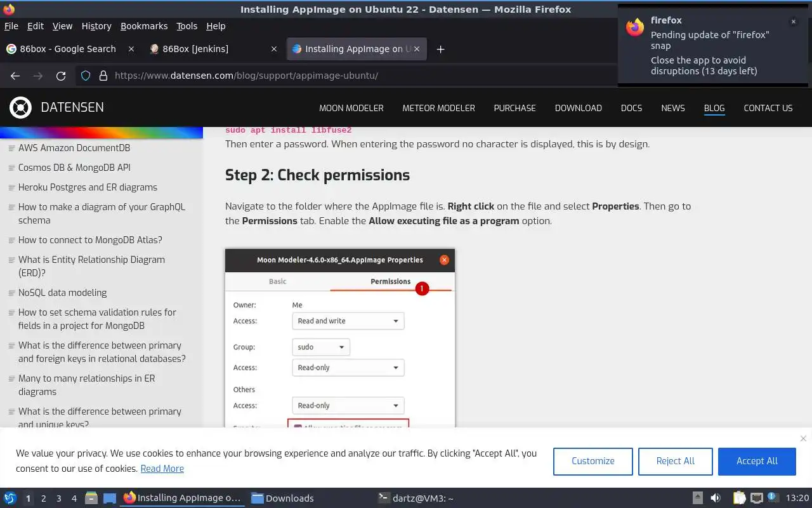Open METEOR MODELER nav link

(438, 108)
